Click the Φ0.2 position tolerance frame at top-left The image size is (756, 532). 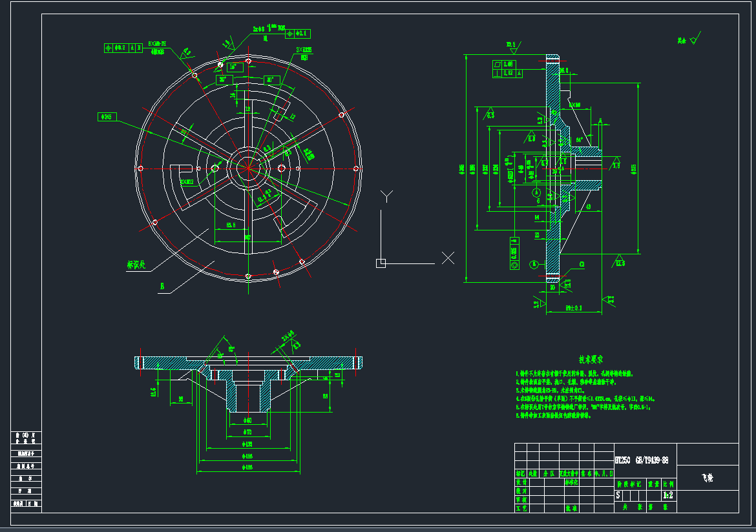point(123,47)
